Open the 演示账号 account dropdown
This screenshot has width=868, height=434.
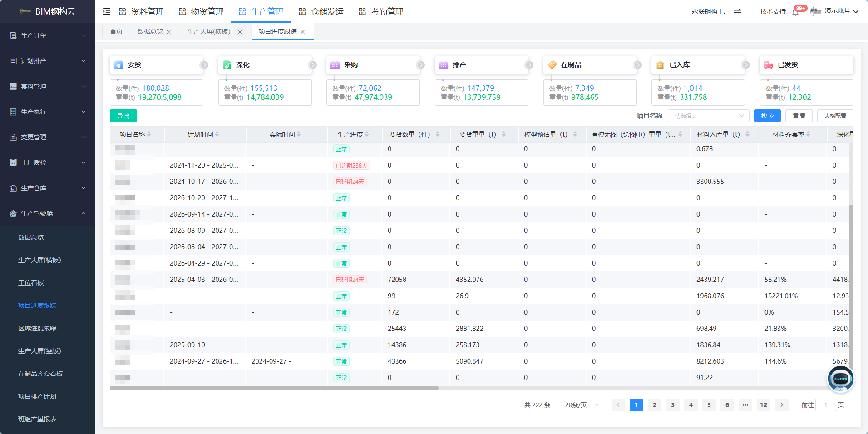(x=841, y=11)
